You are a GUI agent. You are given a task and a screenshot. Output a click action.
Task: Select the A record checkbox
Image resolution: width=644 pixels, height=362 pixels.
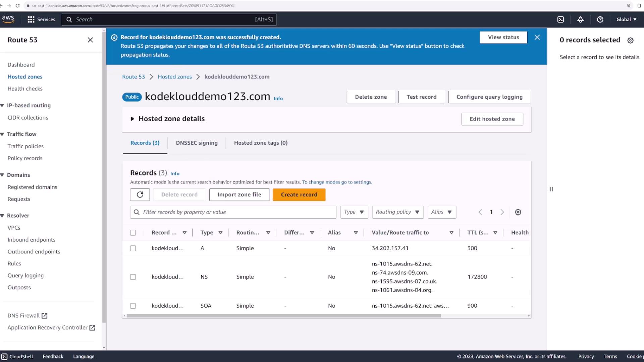tap(133, 248)
